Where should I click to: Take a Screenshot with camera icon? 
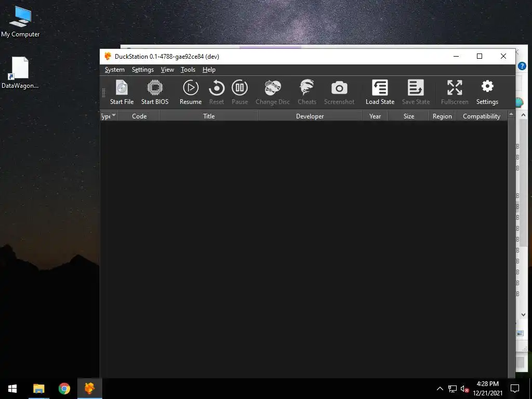click(339, 92)
